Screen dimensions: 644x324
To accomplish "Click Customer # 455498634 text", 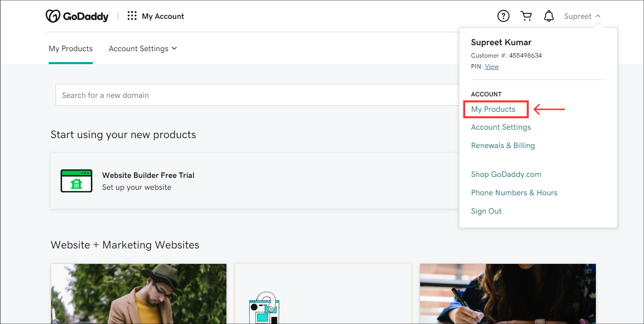I will tap(506, 56).
